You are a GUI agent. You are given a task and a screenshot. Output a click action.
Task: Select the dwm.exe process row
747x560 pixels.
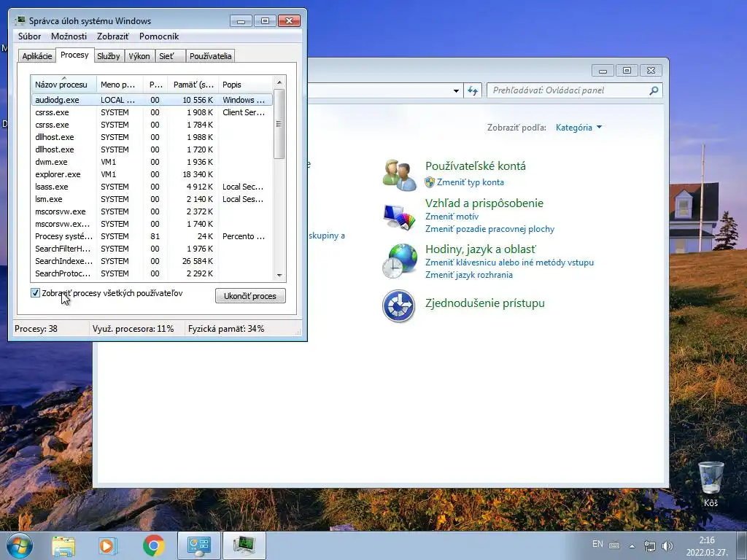[x=152, y=162]
